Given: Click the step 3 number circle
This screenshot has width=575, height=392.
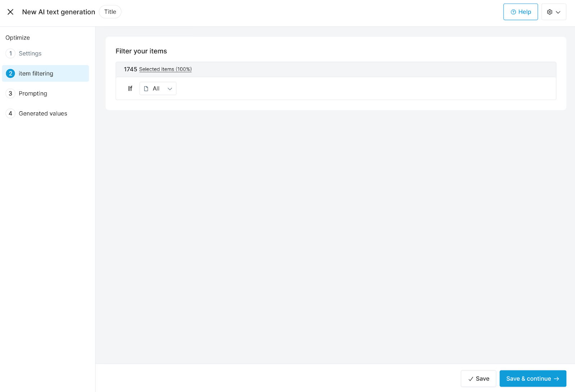Looking at the screenshot, I should [10, 94].
